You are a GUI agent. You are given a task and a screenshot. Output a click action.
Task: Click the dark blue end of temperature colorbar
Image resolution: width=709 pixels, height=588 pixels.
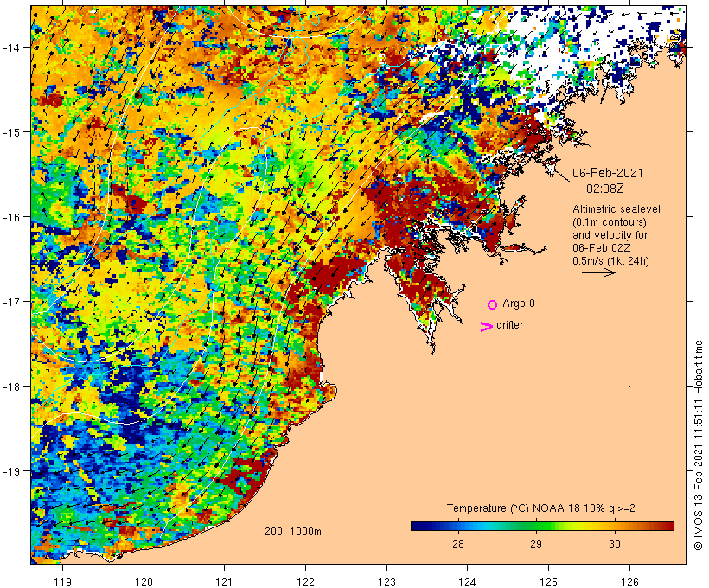coord(418,526)
